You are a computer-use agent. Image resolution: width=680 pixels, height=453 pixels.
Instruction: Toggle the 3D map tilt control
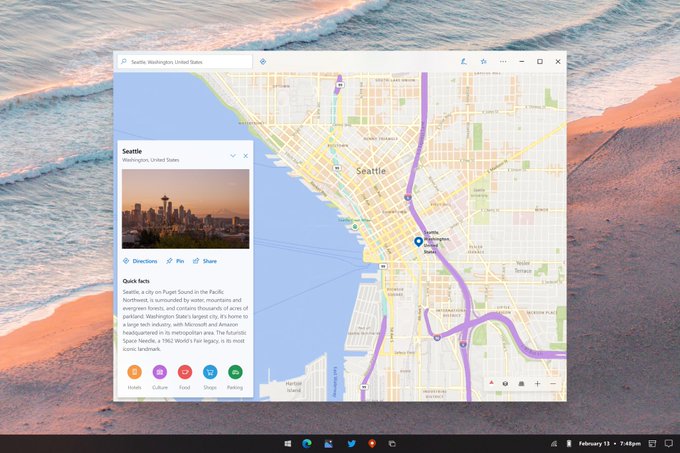pos(505,384)
